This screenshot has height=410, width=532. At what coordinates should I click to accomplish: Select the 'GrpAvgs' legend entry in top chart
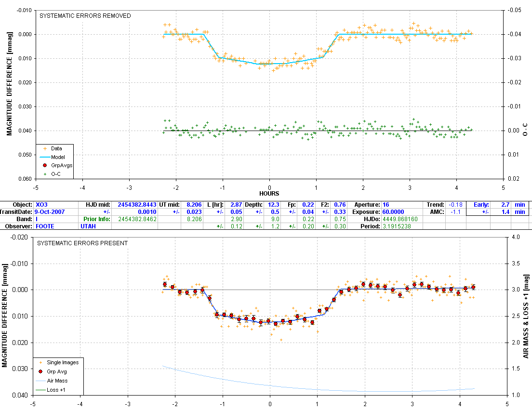coord(57,165)
